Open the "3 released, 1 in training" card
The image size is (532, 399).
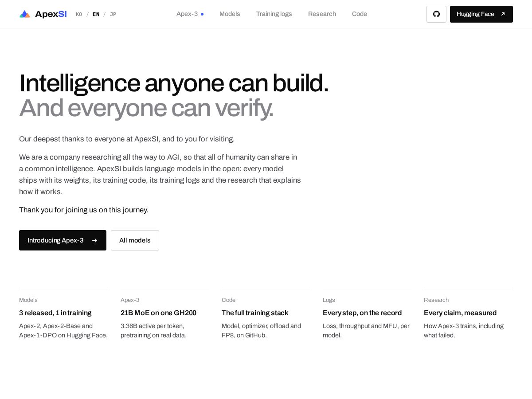click(63, 314)
